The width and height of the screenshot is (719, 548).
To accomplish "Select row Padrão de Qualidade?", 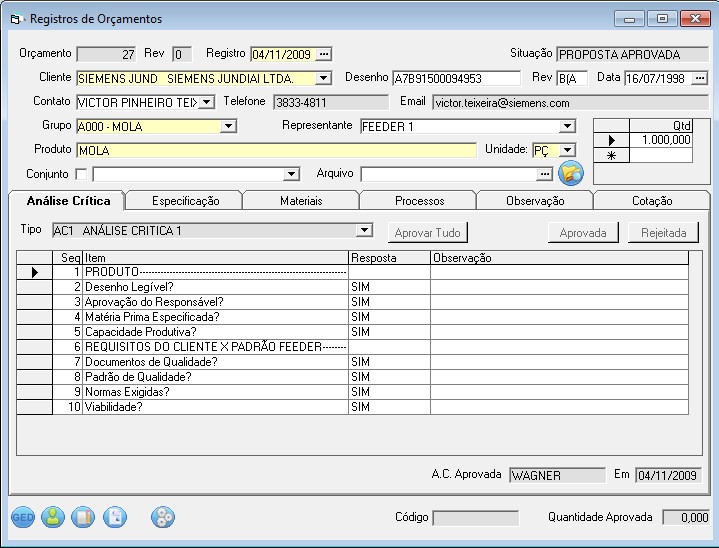I will coord(352,377).
